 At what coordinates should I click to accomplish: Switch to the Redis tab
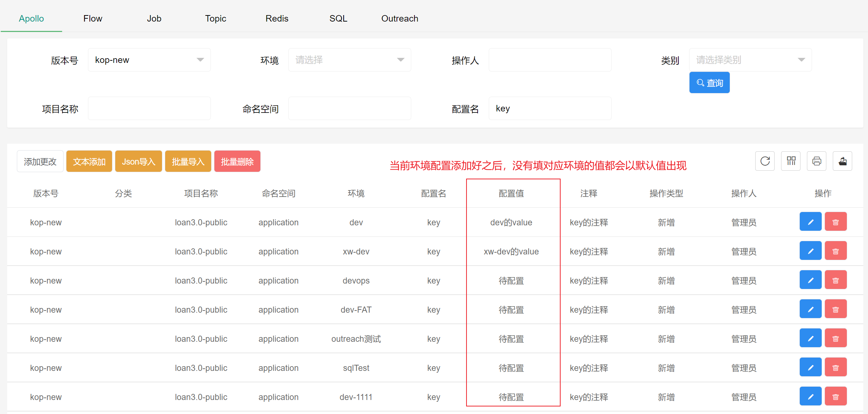(x=277, y=19)
